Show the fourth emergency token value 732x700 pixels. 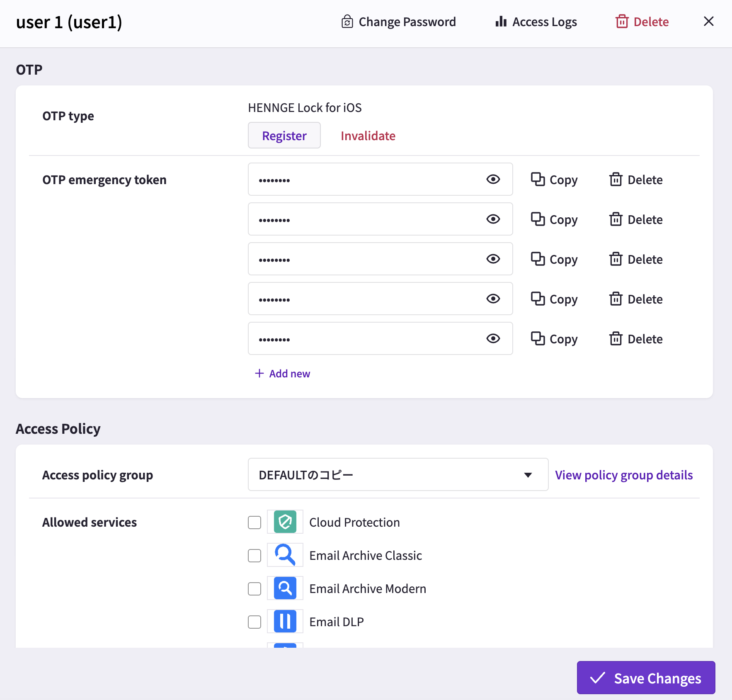[493, 299]
